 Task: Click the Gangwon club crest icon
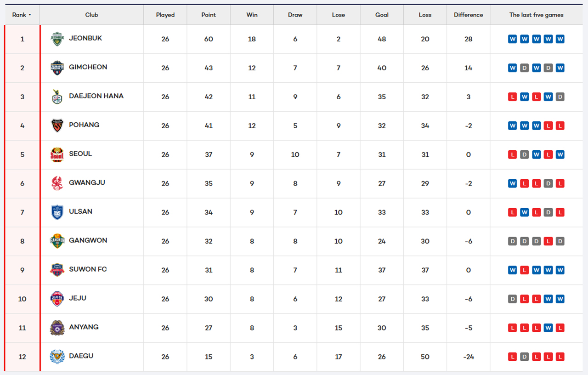[x=57, y=241]
